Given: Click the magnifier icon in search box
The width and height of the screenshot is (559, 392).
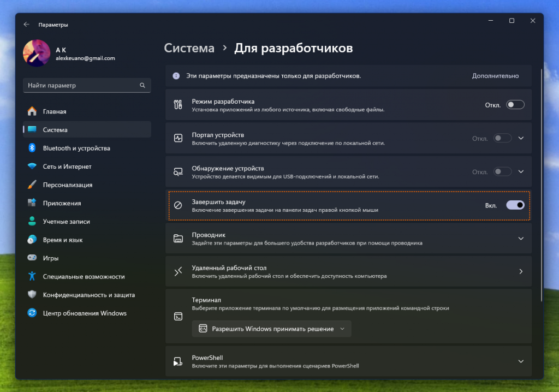Looking at the screenshot, I should [x=142, y=85].
